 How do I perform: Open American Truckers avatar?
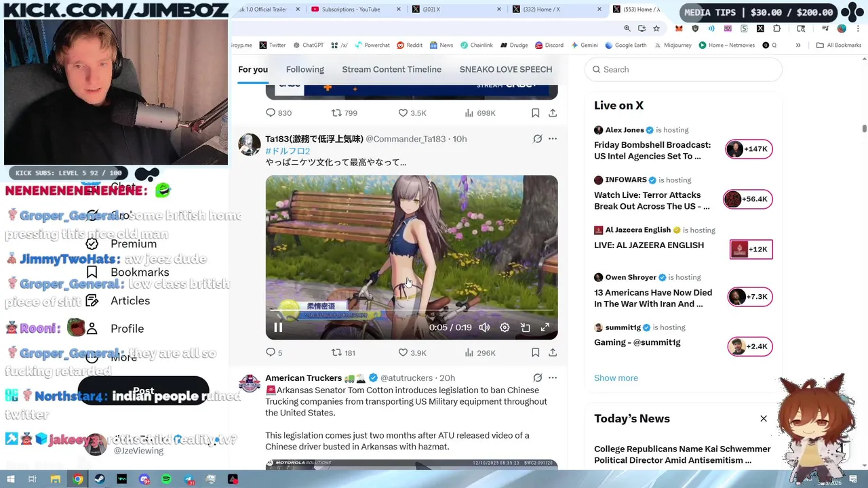tap(250, 383)
